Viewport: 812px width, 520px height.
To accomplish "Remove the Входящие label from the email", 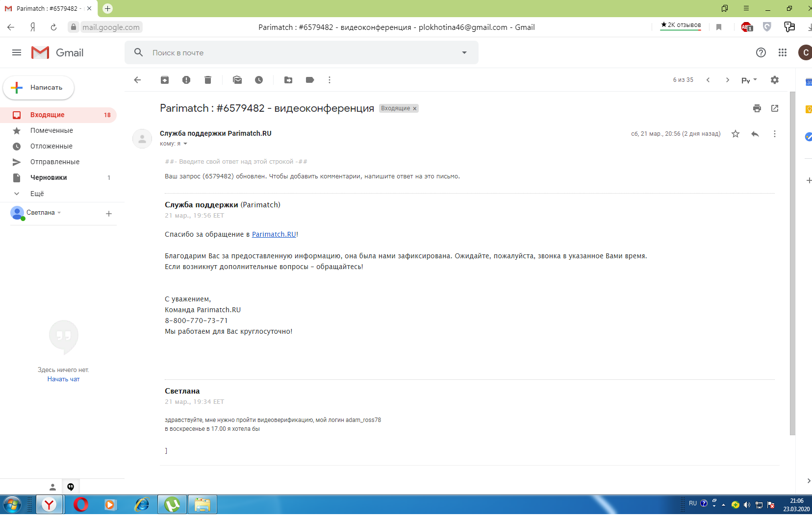I will [414, 109].
